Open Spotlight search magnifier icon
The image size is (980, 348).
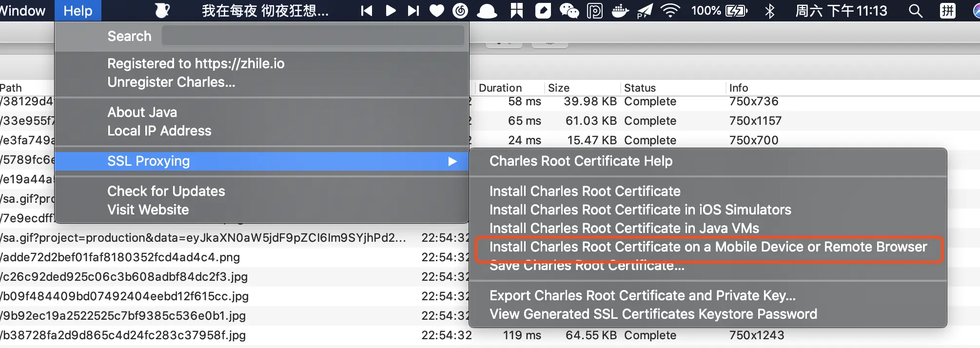pyautogui.click(x=915, y=11)
